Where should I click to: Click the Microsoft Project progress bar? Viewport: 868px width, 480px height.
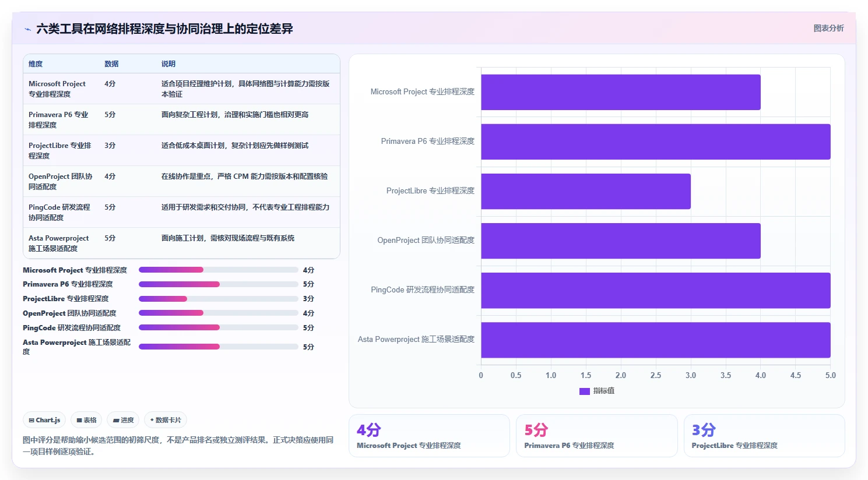(219, 270)
